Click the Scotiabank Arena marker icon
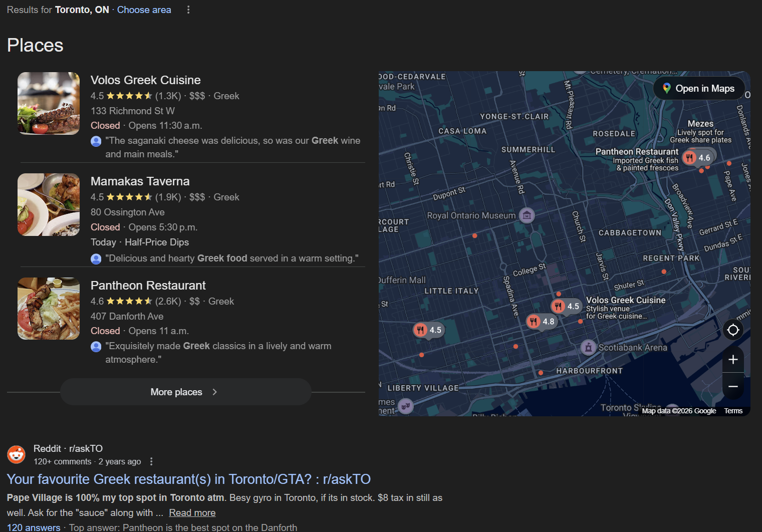 (x=589, y=347)
